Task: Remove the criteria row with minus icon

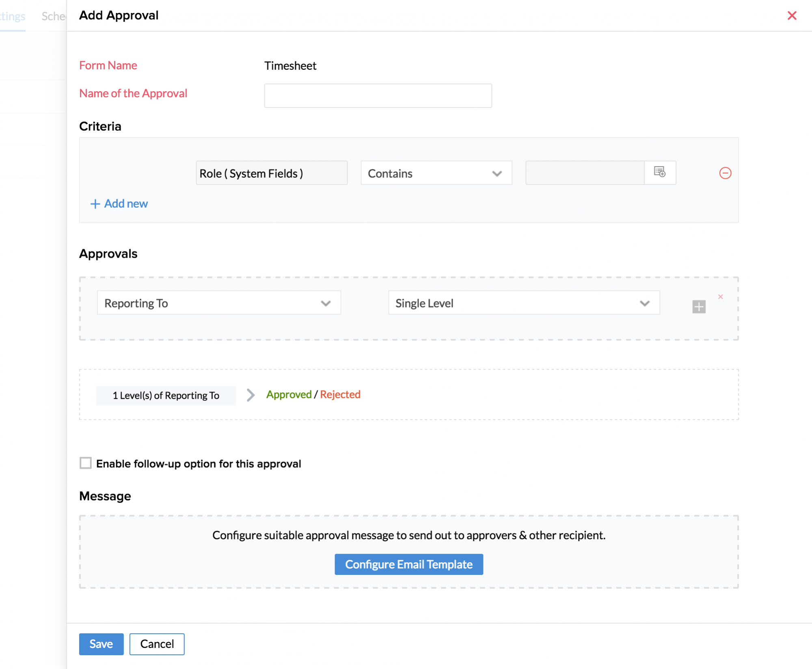Action: point(725,173)
